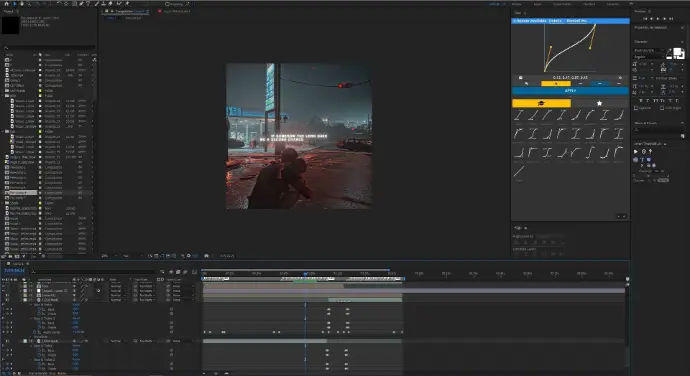Click APPLY in the Flow panel
Screen dimensions: 690x376
(570, 91)
